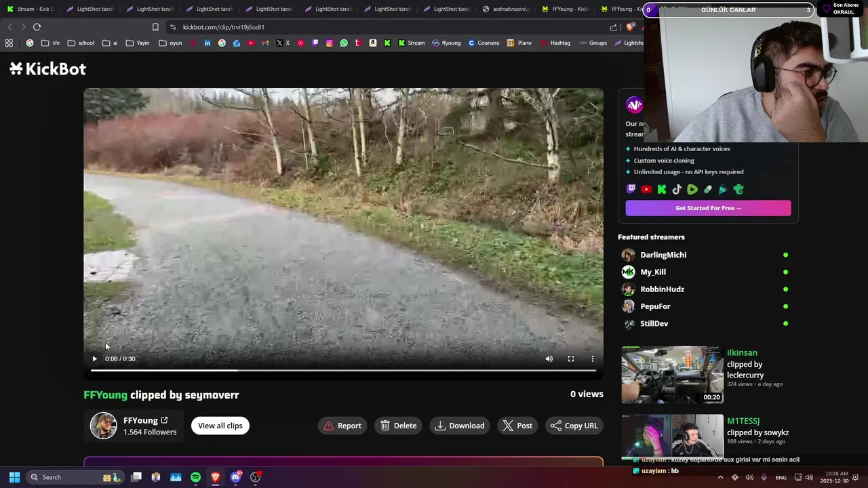Switch to the first LightShot browser tab
Viewport: 868px width, 488px height.
pos(90,9)
